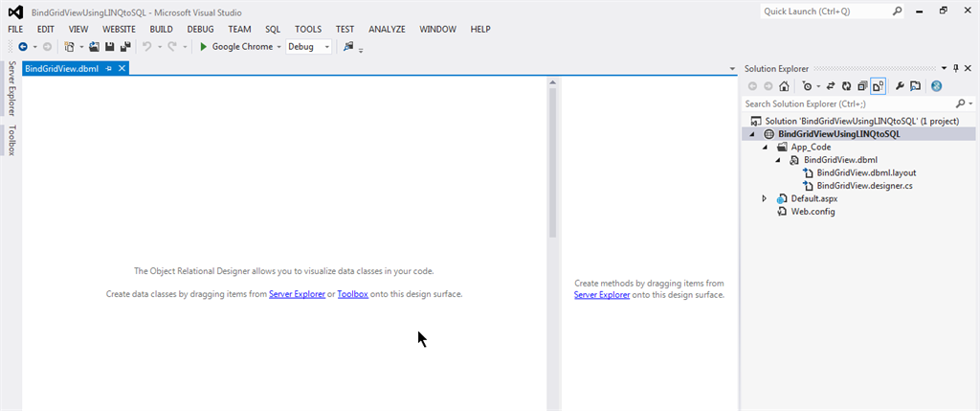Open the Pending Changes Filter dropdown arrow

tap(818, 87)
